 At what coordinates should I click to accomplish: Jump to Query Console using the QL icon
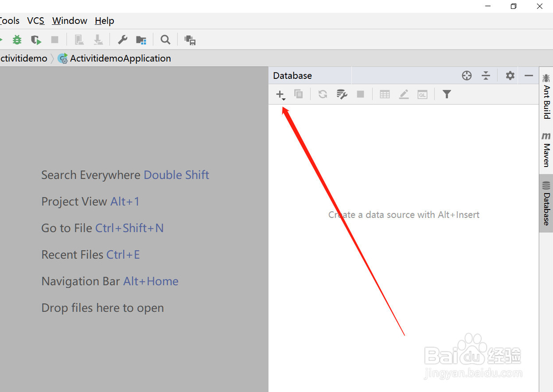[422, 94]
